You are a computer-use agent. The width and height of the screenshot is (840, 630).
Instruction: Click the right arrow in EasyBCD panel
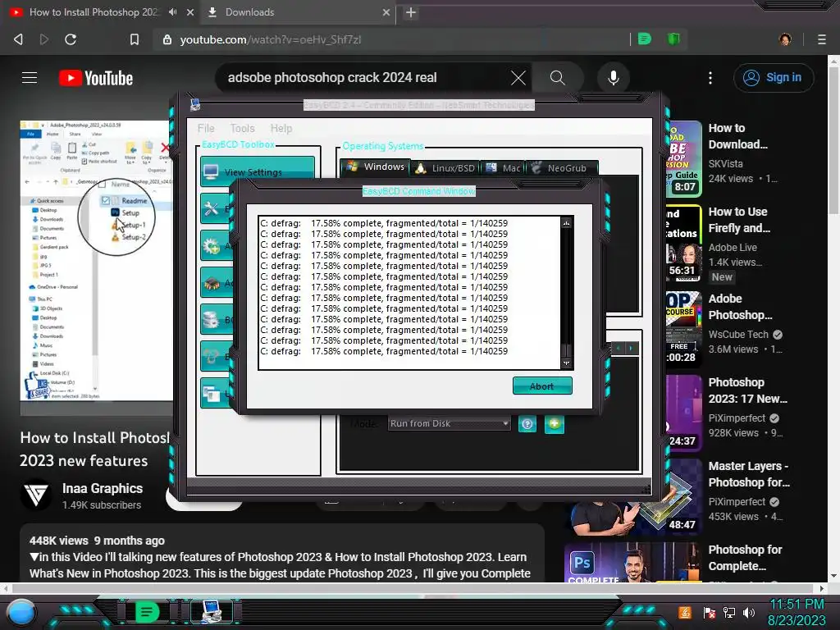[631, 348]
